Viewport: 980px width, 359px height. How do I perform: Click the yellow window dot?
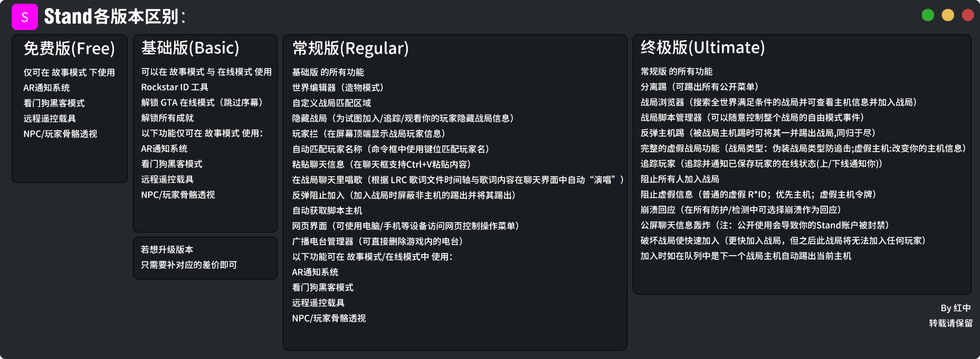click(x=948, y=15)
